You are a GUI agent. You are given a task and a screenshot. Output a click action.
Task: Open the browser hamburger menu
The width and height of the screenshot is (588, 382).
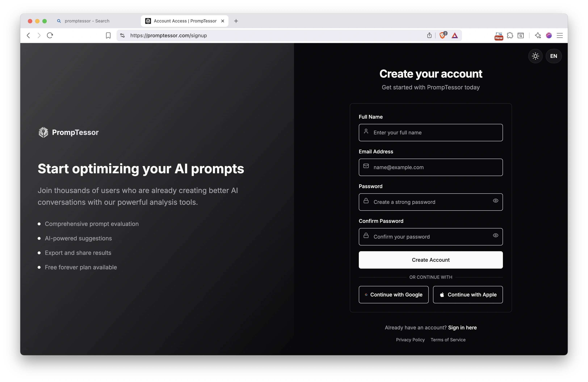(x=560, y=35)
